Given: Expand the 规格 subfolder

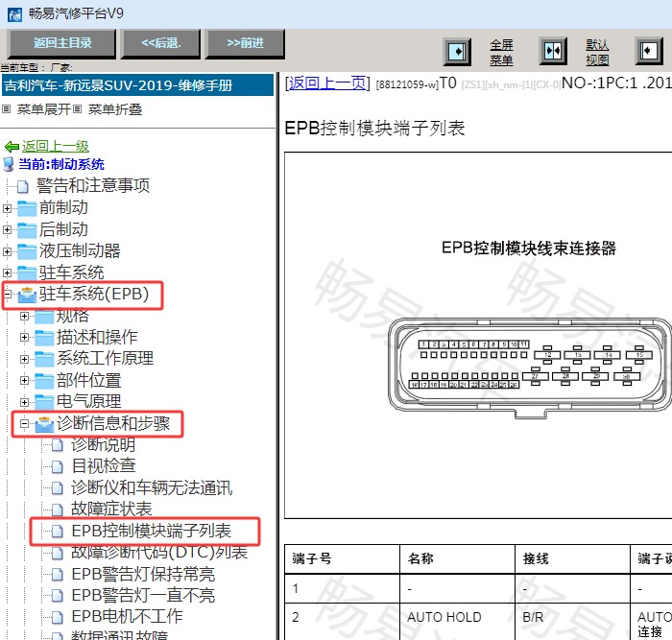Looking at the screenshot, I should point(24,316).
